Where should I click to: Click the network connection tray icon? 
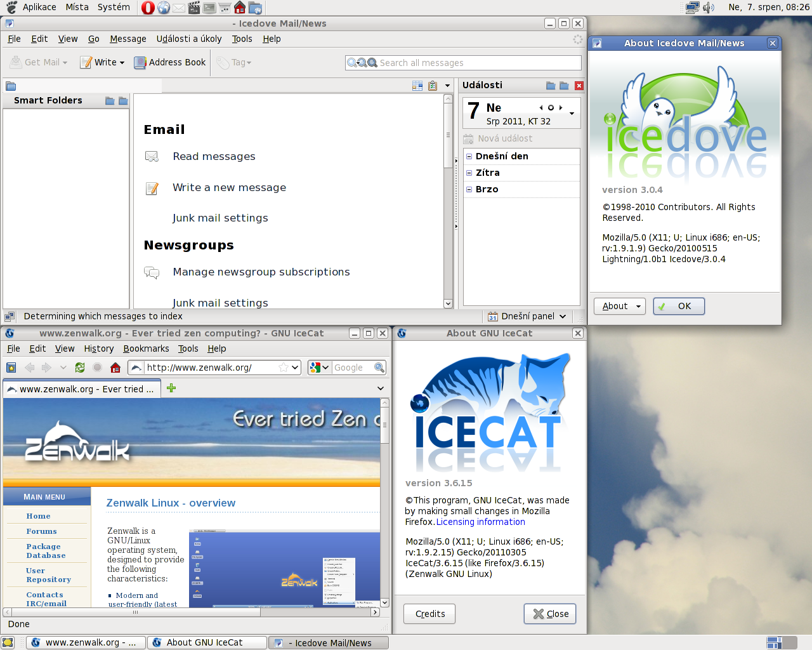coord(693,8)
